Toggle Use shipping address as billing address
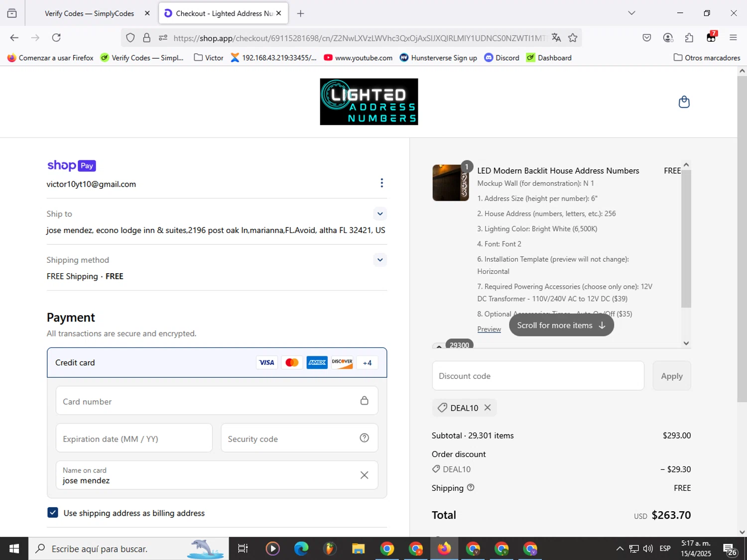The image size is (747, 560). tap(53, 513)
